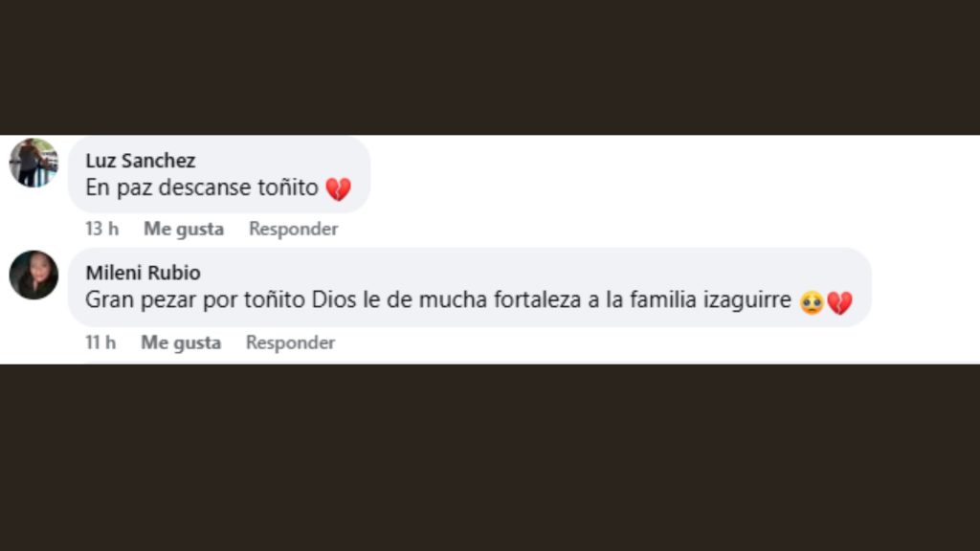This screenshot has width=980, height=551.
Task: Click the name Luz Sanchez
Action: (x=143, y=161)
